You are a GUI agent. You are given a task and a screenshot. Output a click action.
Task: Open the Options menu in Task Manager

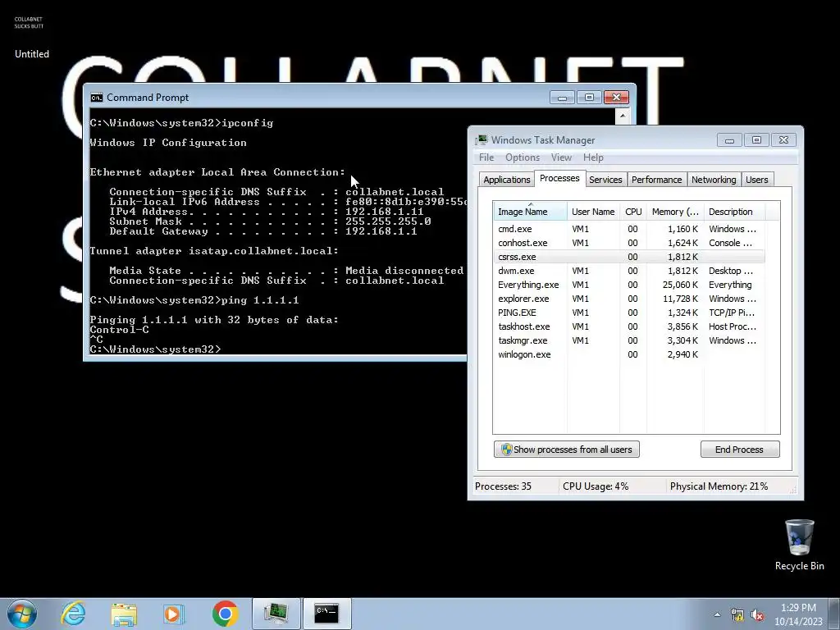click(523, 157)
